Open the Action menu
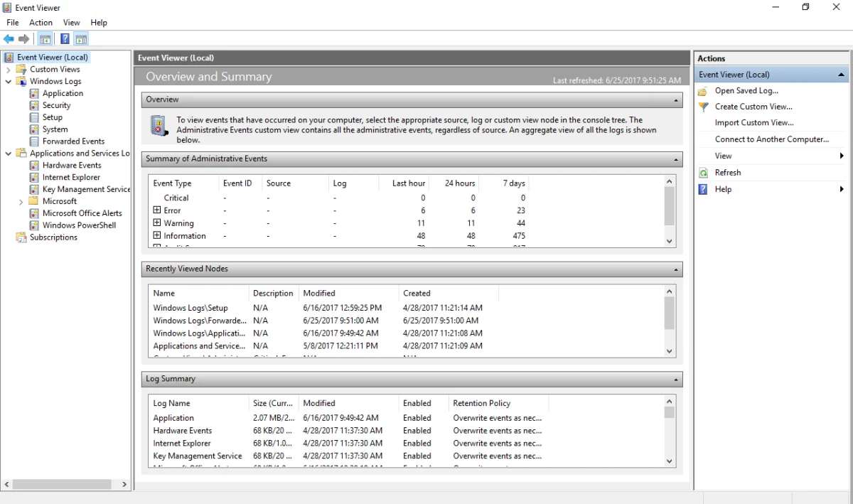Viewport: 853px width, 504px height. point(41,23)
